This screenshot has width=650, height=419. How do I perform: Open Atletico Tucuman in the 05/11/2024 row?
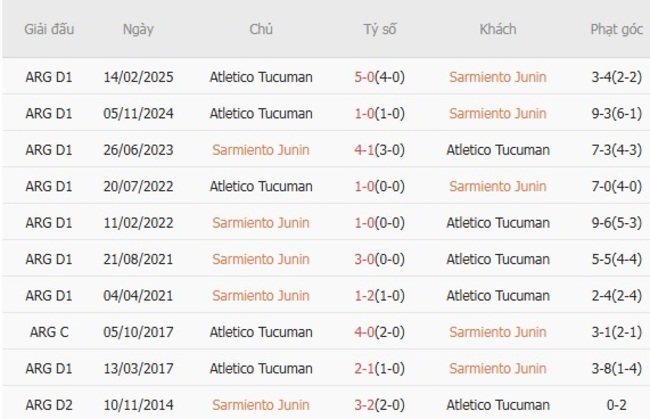pyautogui.click(x=261, y=113)
